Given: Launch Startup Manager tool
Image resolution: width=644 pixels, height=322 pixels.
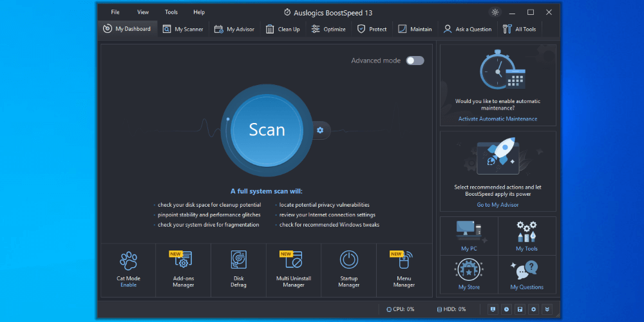Looking at the screenshot, I should pos(348,270).
